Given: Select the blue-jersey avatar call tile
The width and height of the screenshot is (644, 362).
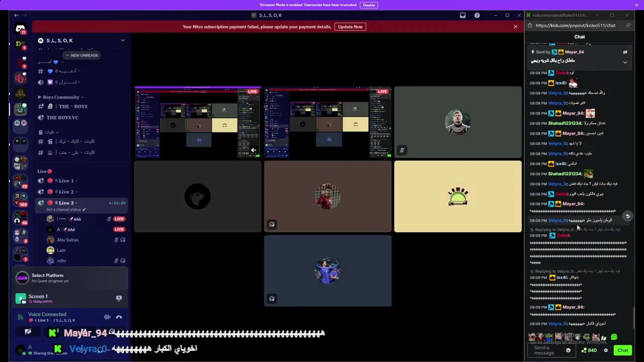Looking at the screenshot, I should pos(328,270).
